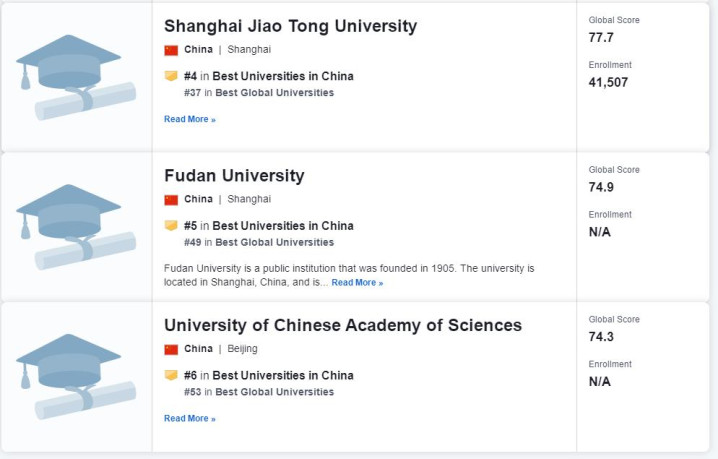This screenshot has width=718, height=459.
Task: Open Fudan University title link
Action: click(234, 176)
